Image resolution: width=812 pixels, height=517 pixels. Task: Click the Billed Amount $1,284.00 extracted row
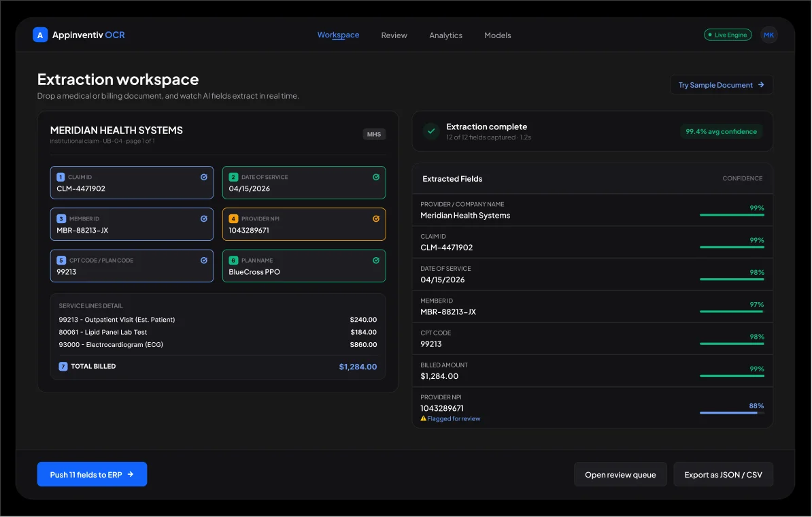(x=592, y=371)
